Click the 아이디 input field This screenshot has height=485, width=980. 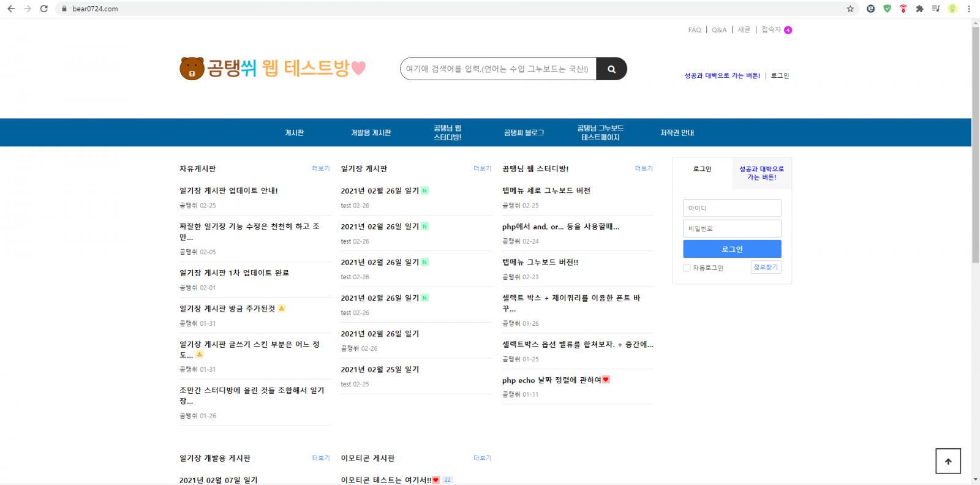coord(732,208)
